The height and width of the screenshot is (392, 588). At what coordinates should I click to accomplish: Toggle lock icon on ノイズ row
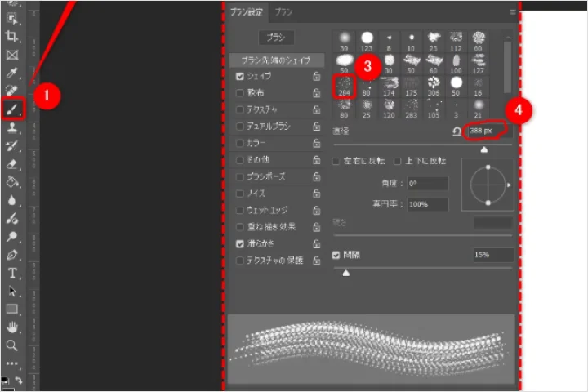(317, 194)
